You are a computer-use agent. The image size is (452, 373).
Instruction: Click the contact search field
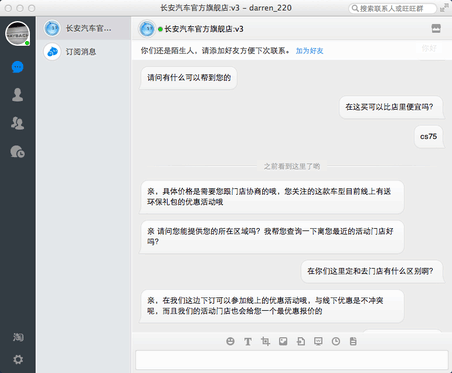tap(393, 8)
